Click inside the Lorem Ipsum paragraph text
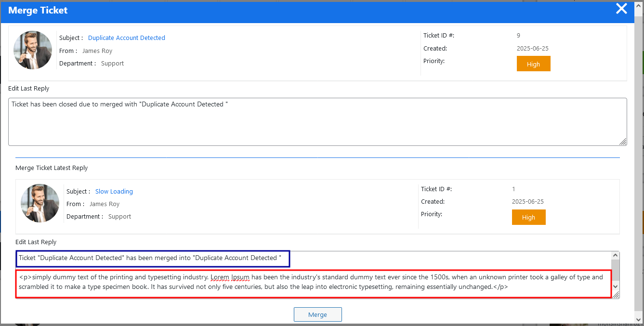Screen dimensions: 644x326 click(311, 282)
